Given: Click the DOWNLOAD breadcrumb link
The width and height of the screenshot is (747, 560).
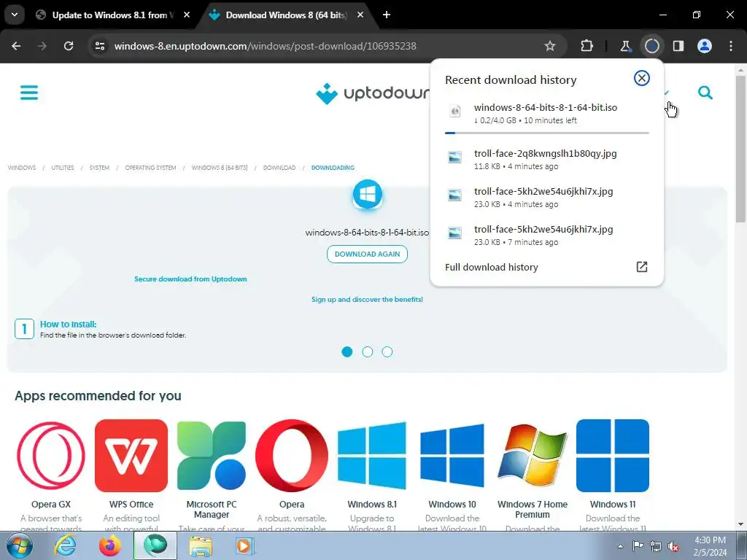Looking at the screenshot, I should point(279,168).
